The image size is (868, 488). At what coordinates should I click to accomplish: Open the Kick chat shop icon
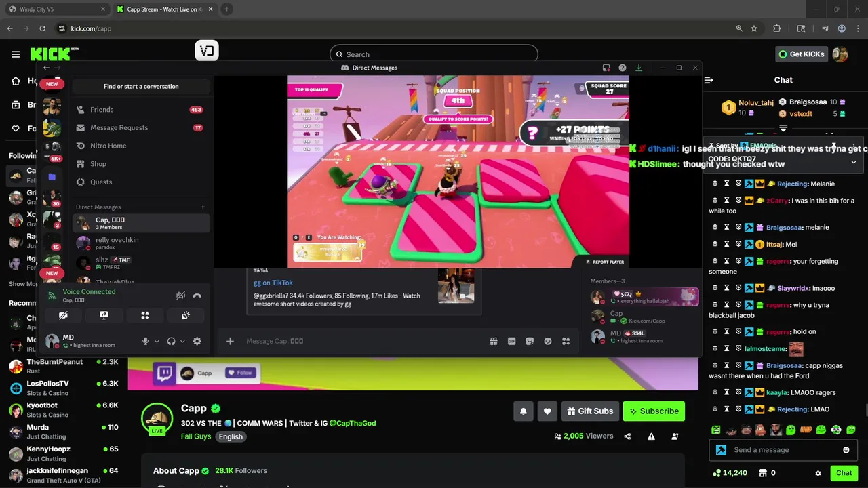tap(762, 473)
